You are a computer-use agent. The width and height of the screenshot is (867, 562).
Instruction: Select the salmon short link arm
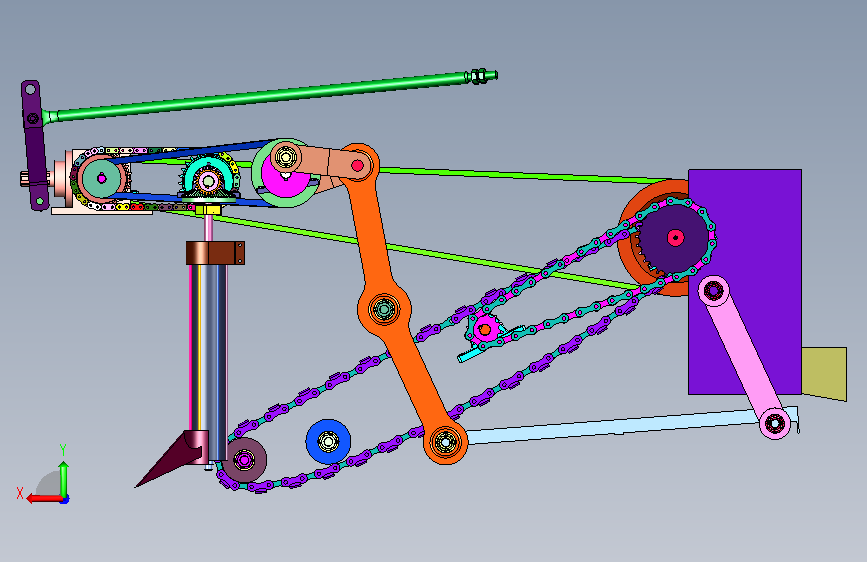coord(323,163)
